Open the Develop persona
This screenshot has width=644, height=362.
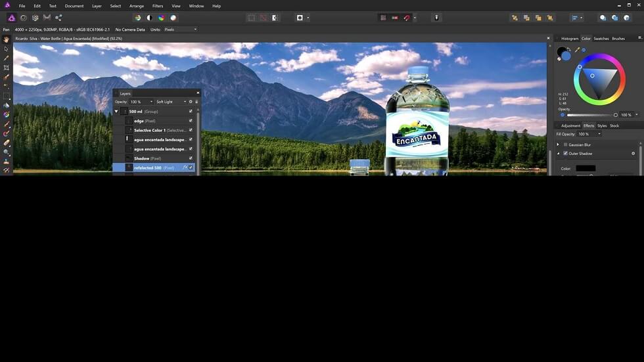pos(35,18)
